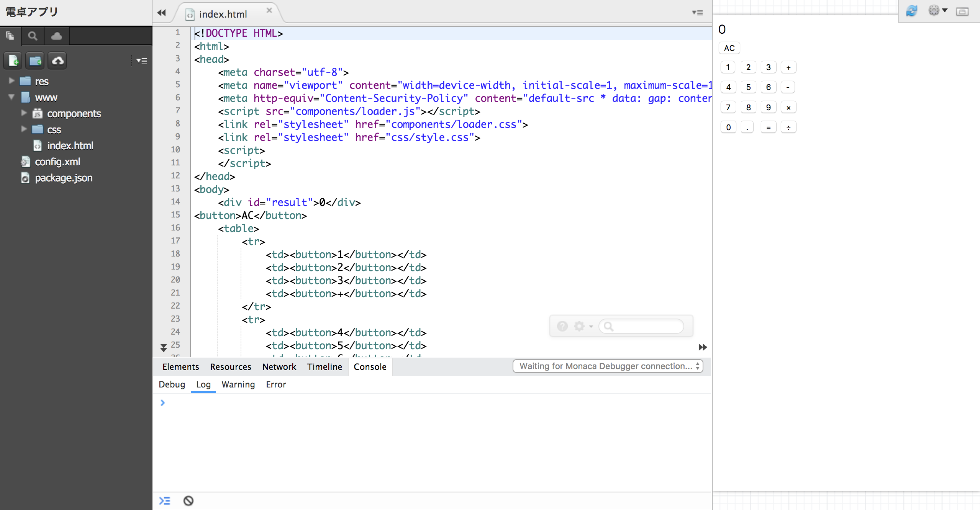Show only Warning console messages
The image size is (980, 510).
238,384
